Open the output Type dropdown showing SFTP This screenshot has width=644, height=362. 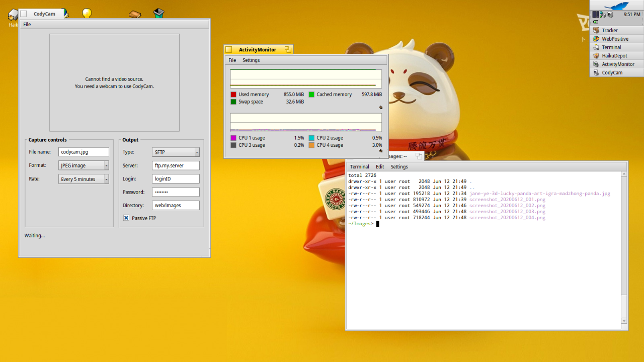[176, 152]
